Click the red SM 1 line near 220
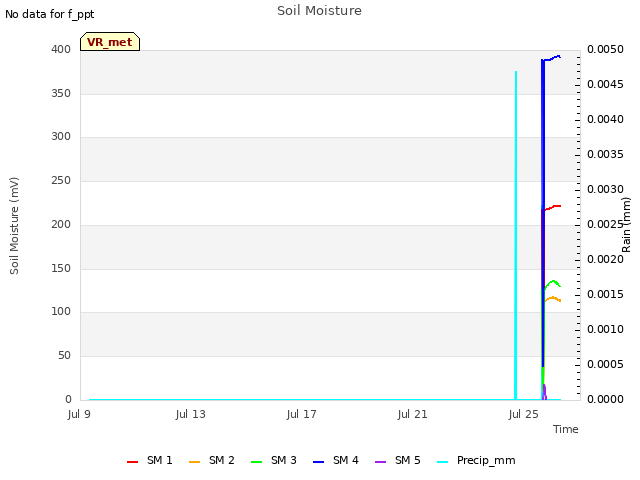The height and width of the screenshot is (480, 640). [x=553, y=208]
